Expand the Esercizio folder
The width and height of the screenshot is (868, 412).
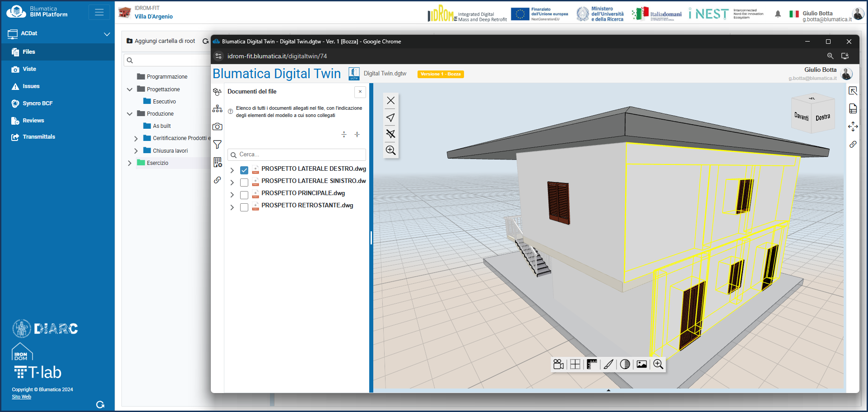coord(130,163)
